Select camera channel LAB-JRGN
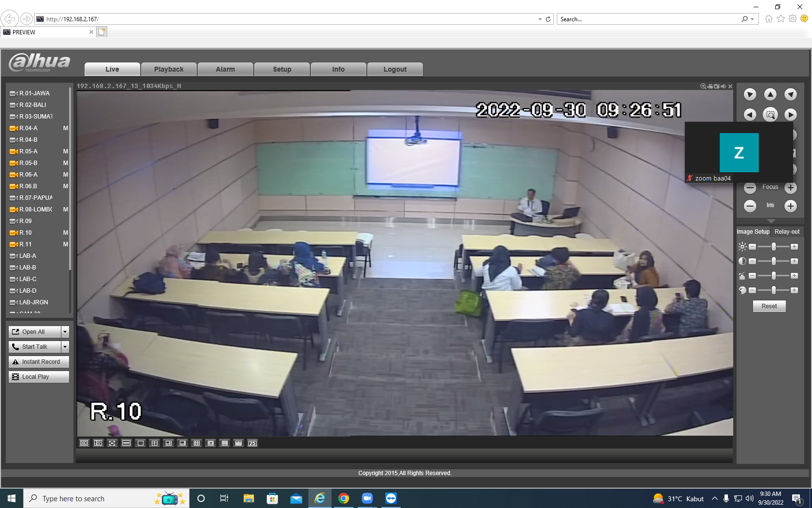This screenshot has width=812, height=508. [x=34, y=302]
